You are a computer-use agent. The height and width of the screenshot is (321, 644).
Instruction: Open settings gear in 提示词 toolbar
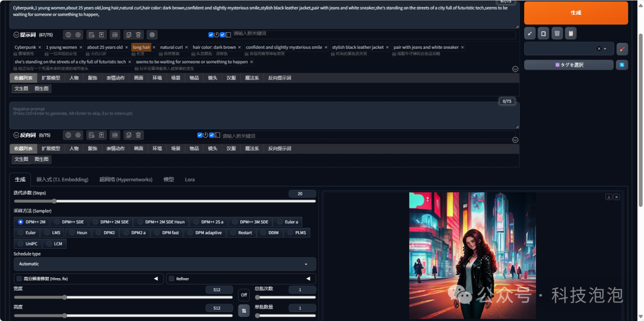[78, 35]
